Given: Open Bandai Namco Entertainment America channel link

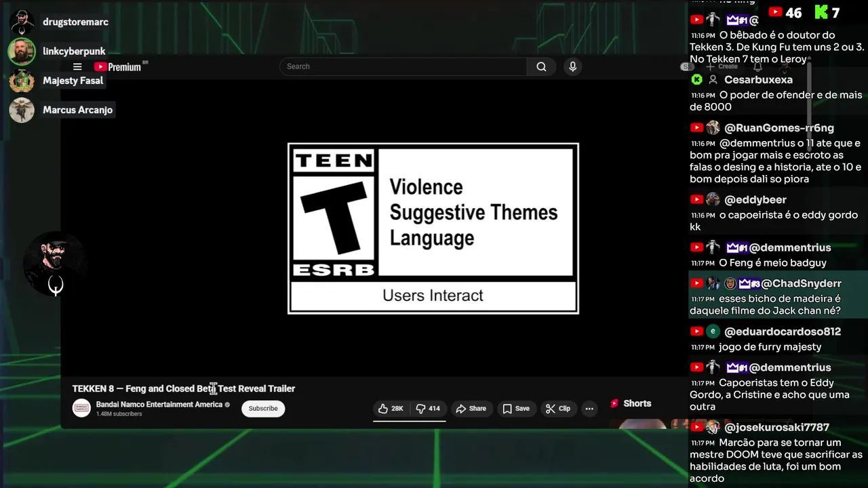Looking at the screenshot, I should (x=159, y=405).
